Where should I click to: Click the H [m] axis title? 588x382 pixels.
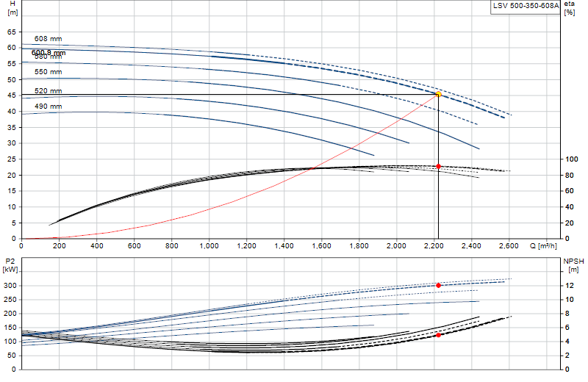click(x=12, y=8)
